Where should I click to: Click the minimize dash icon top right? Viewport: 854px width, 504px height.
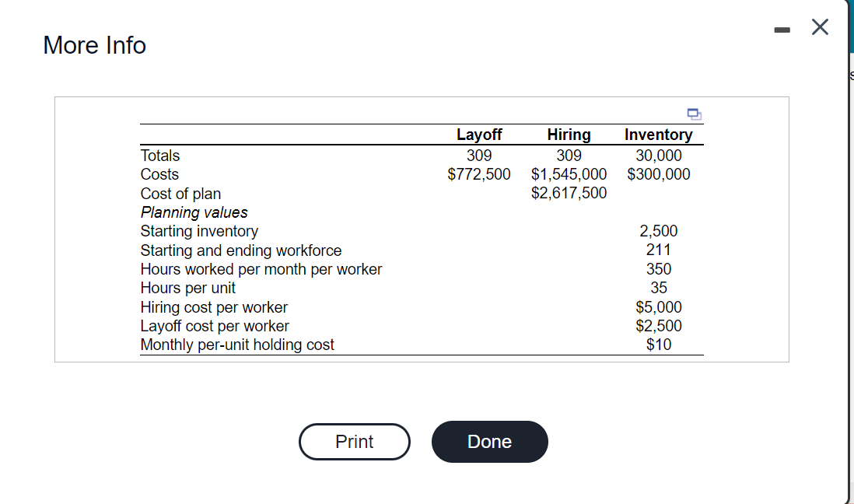pyautogui.click(x=781, y=27)
